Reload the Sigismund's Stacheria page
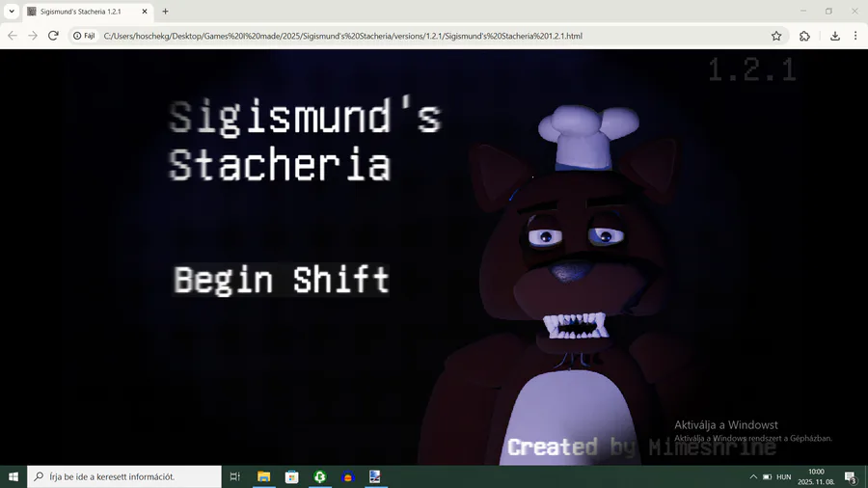This screenshot has width=868, height=488. pos(53,36)
